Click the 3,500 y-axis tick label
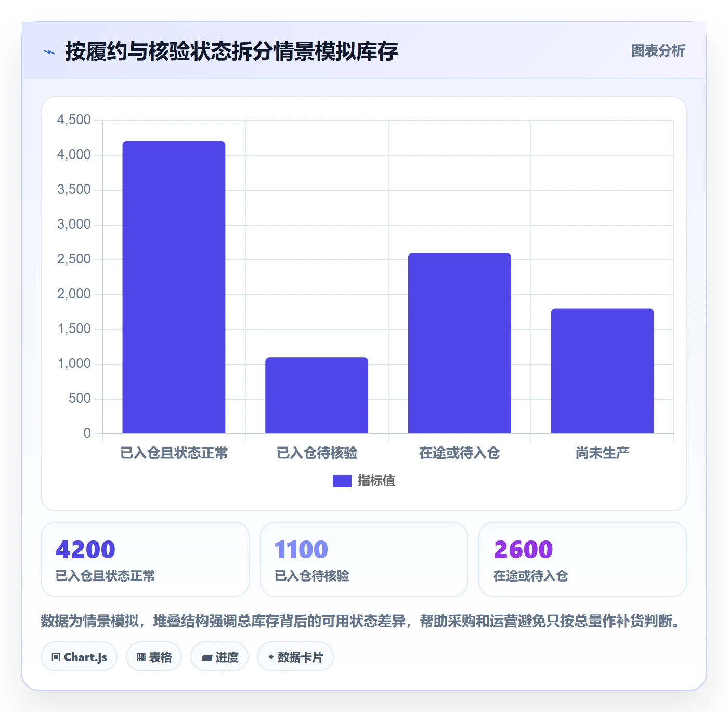Screen dimensions: 728x712 74,190
